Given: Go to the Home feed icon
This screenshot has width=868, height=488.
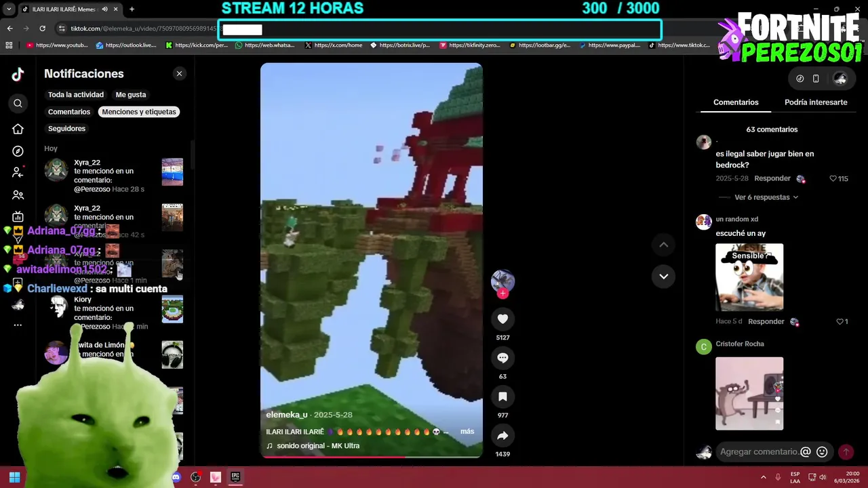Looking at the screenshot, I should tap(18, 129).
